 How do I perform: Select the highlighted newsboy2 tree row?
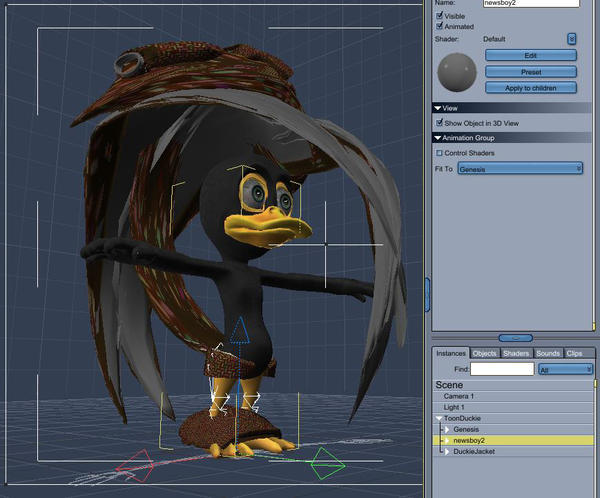[513, 441]
